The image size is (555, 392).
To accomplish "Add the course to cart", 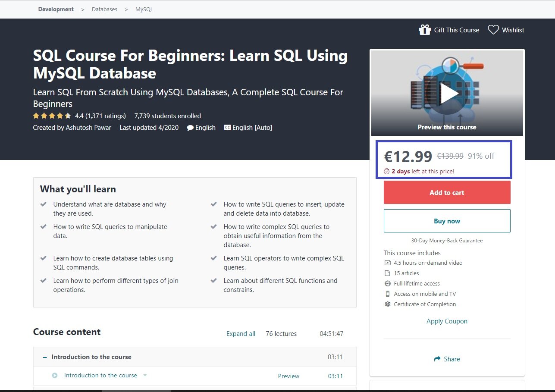I will click(x=447, y=192).
